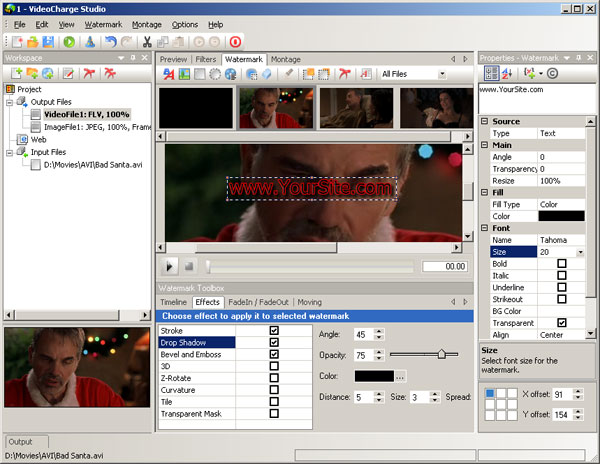Click the brush icon in watermark toolbar
Viewport: 600px width, 464px height.
click(288, 73)
